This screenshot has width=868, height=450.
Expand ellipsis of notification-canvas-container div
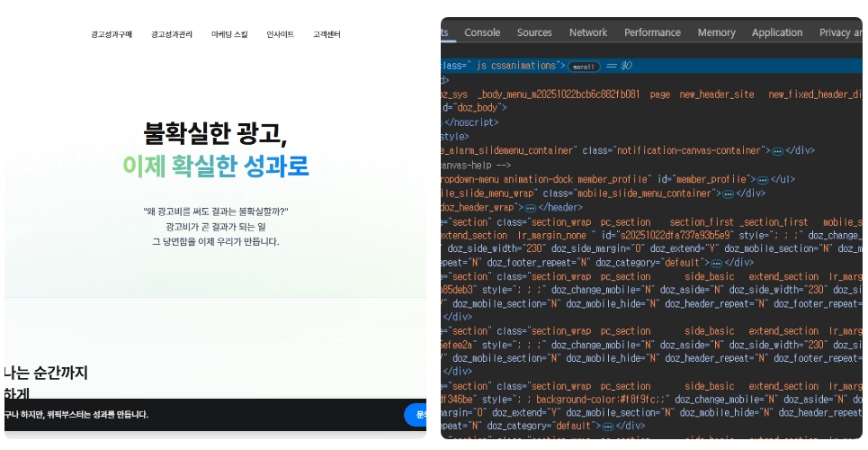pos(778,151)
